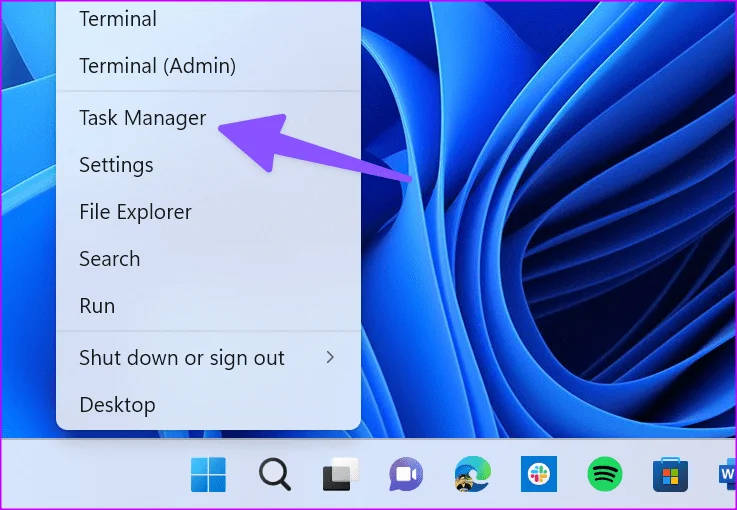The width and height of the screenshot is (737, 510).
Task: Open Settings from the quick menu
Action: [x=208, y=165]
